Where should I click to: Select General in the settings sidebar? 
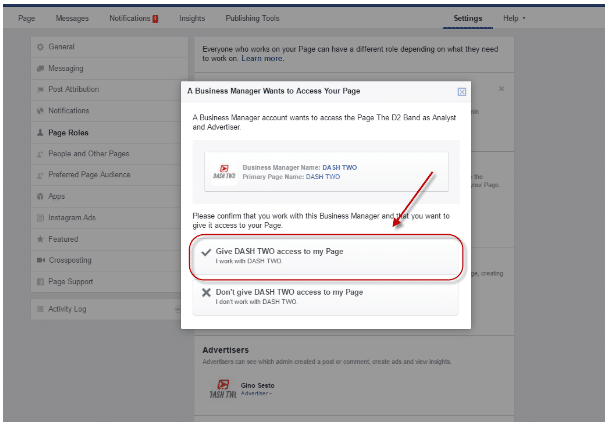coord(109,47)
